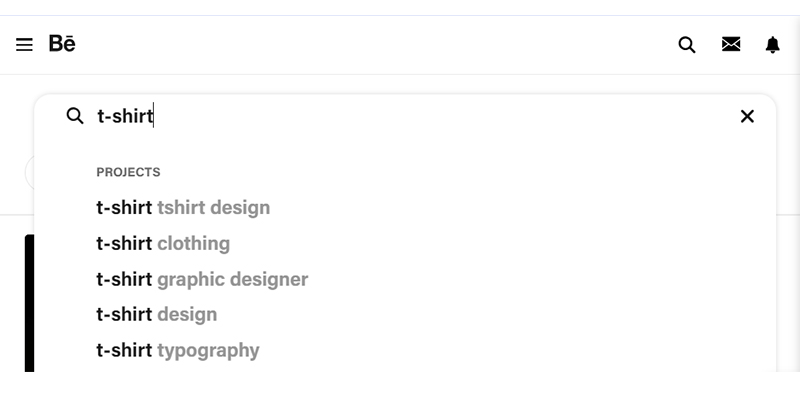Open the dark project thumbnail at left edge
The height and width of the screenshot is (400, 800).
point(29,300)
